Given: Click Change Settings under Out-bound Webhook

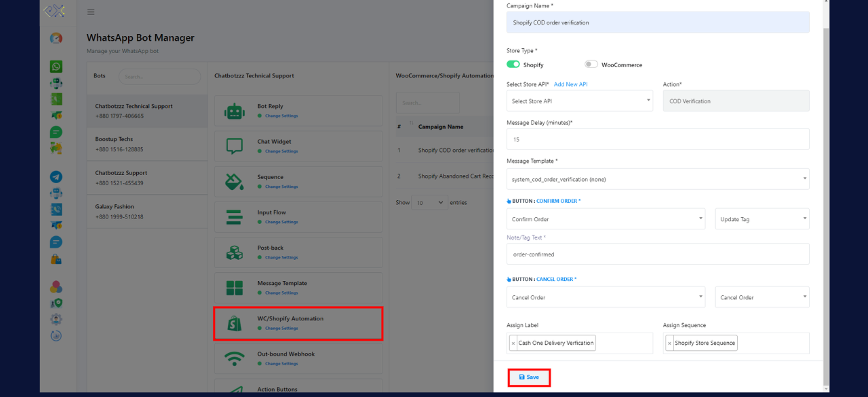Looking at the screenshot, I should [281, 363].
